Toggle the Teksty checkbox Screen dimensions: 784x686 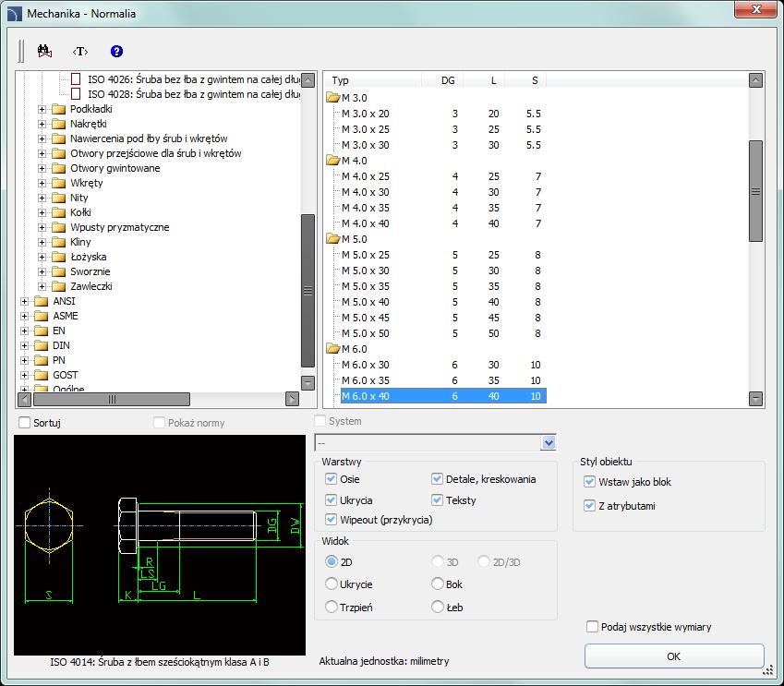point(437,499)
